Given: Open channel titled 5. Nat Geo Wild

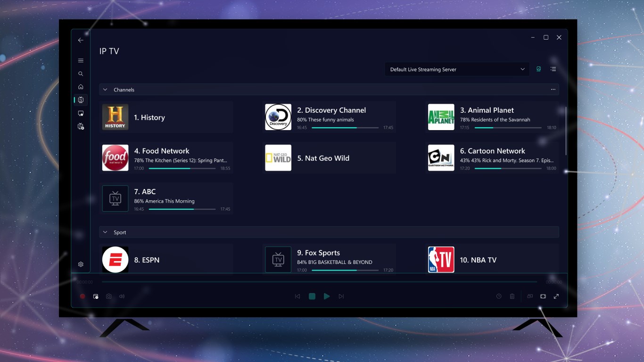Looking at the screenshot, I should [x=323, y=158].
